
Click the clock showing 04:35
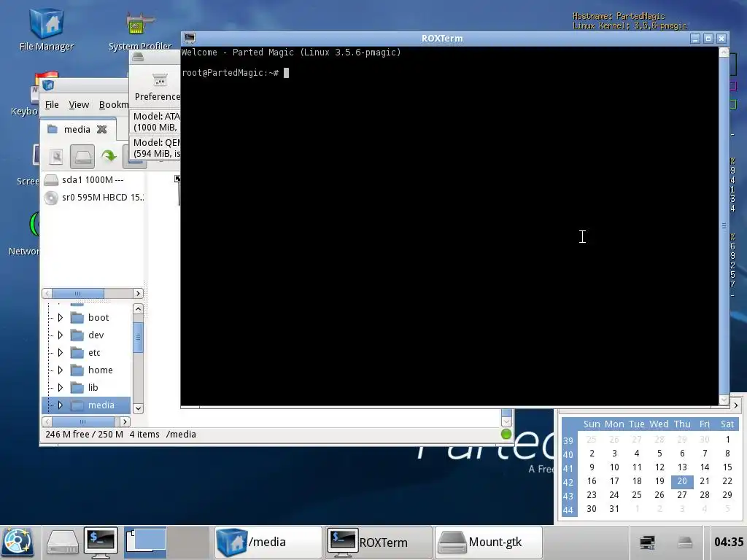(x=729, y=542)
